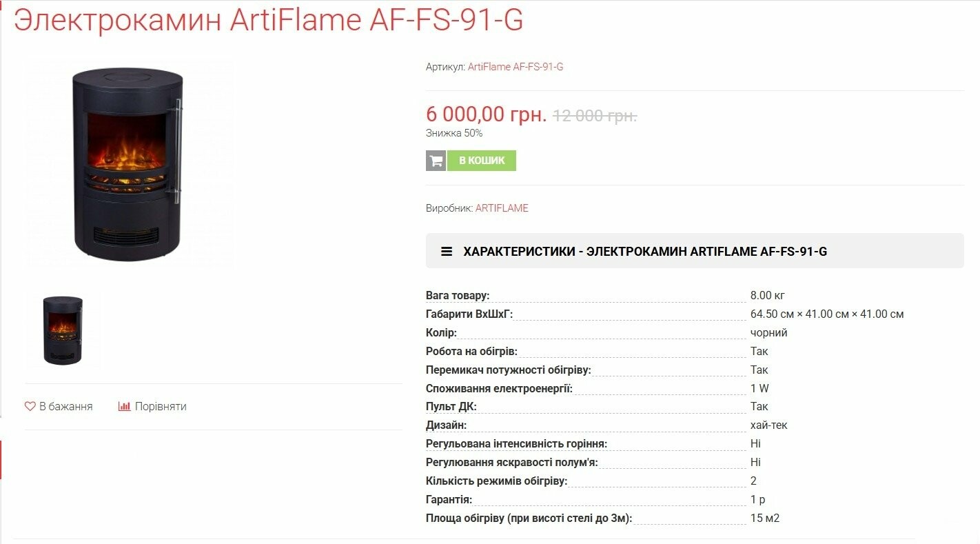Select the small fireplace thumbnail
Viewport: 980px width, 544px height.
pyautogui.click(x=63, y=330)
